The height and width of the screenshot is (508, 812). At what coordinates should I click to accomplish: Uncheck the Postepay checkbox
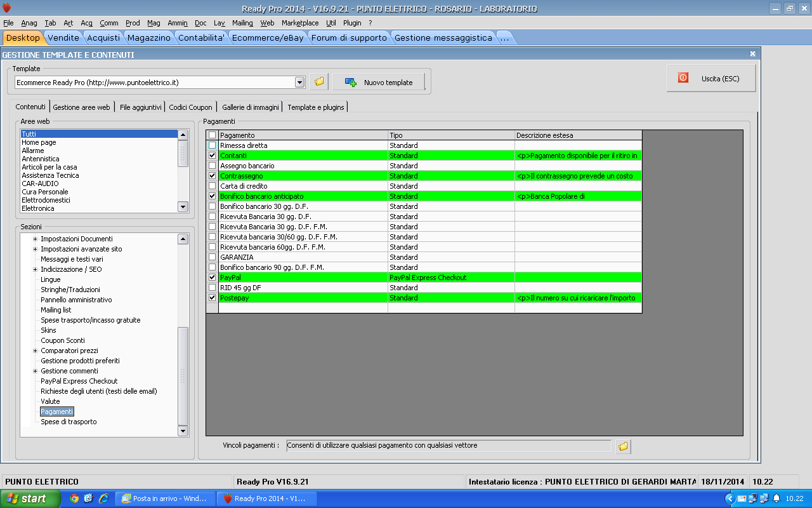click(212, 298)
